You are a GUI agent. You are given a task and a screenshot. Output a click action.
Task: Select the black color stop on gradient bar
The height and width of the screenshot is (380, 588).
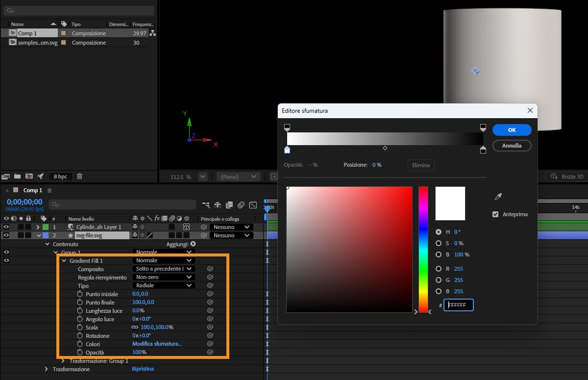483,150
